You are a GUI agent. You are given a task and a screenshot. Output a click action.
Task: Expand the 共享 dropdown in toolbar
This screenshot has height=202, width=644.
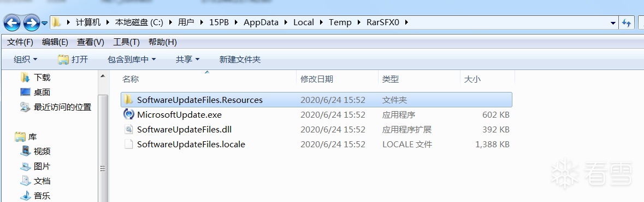tap(188, 60)
